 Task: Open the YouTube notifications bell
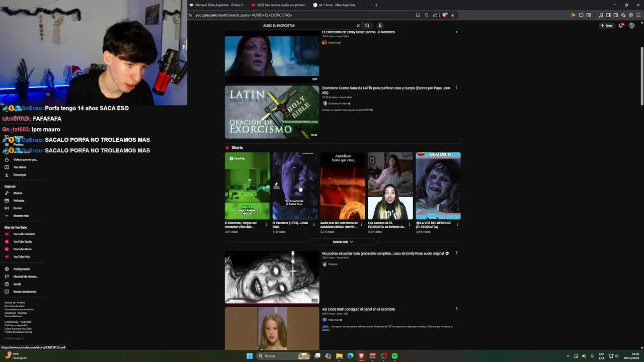621,26
